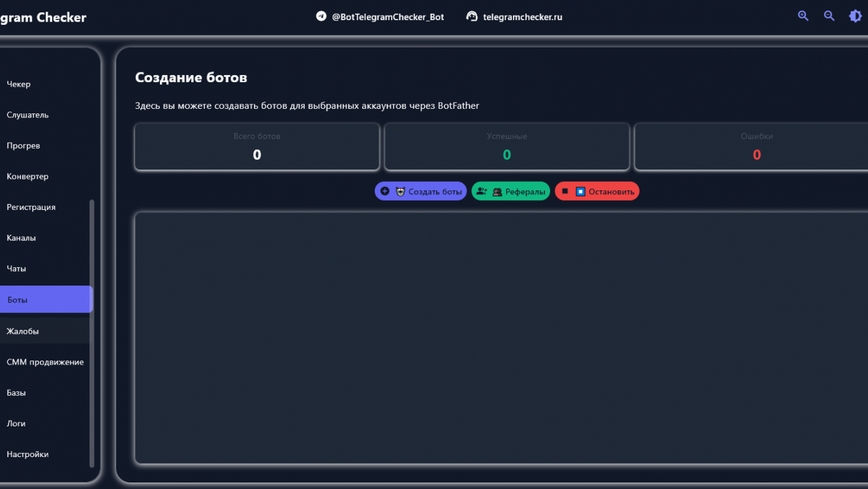
Task: Open Настройки in the sidebar
Action: click(27, 454)
